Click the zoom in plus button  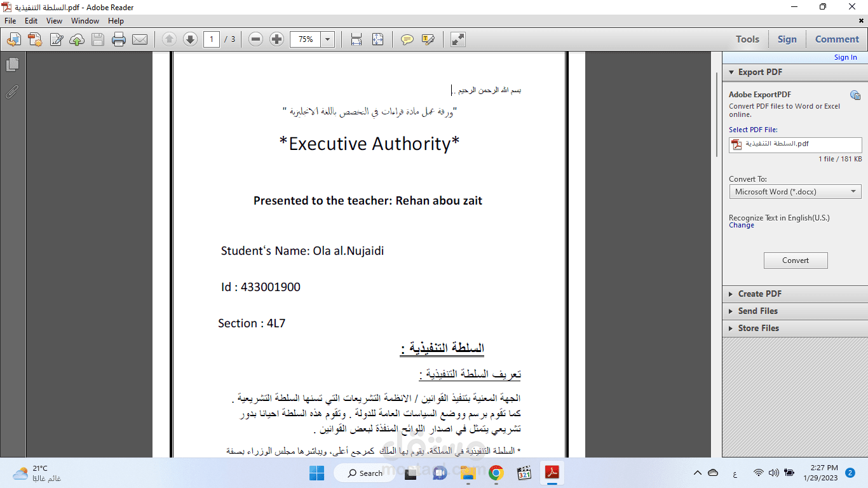(276, 39)
